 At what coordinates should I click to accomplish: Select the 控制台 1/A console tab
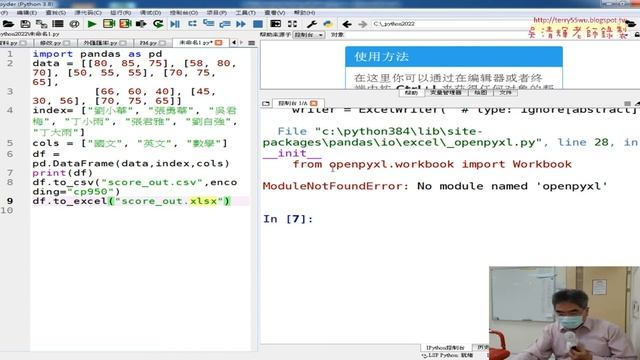tap(293, 103)
